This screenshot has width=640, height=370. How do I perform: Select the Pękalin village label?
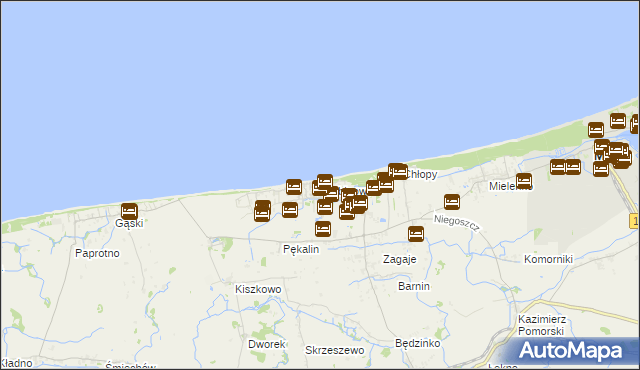301,249
